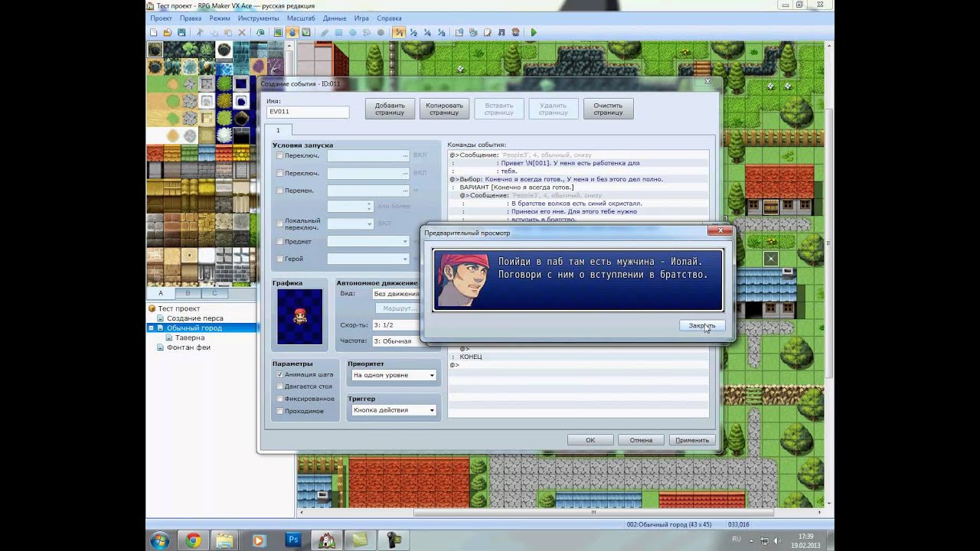
Task: Open the Локальный переключ. dropdown
Action: [x=350, y=223]
